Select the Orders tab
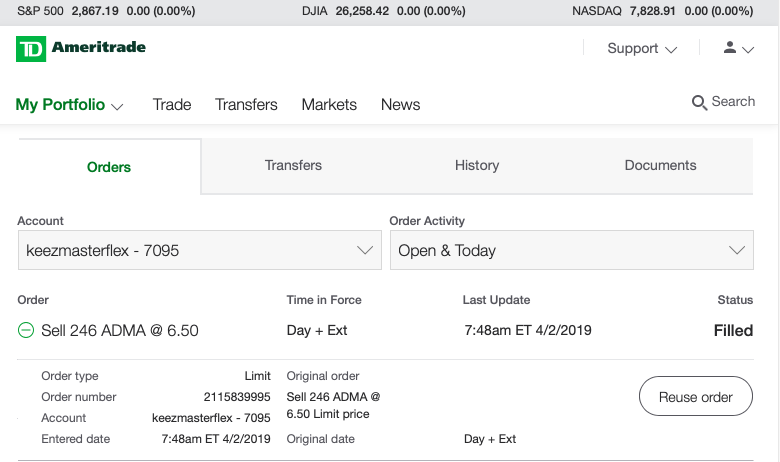The width and height of the screenshot is (780, 462). click(x=109, y=167)
